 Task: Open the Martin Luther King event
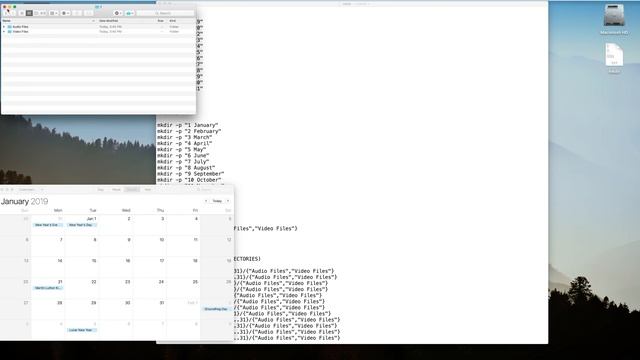point(47,288)
